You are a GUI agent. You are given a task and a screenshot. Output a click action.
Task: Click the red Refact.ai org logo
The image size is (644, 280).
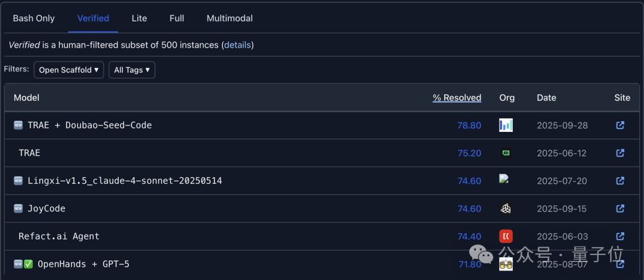[x=506, y=236]
